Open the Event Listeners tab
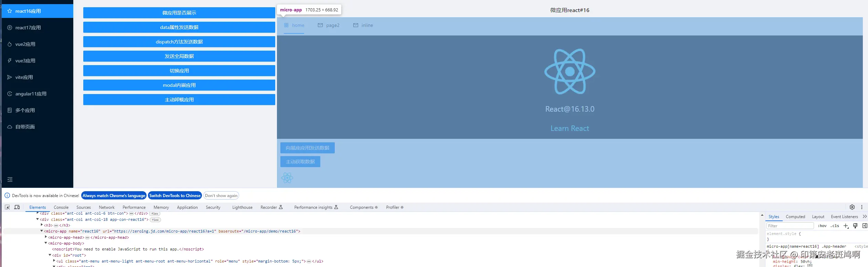The height and width of the screenshot is (267, 868). (844, 217)
